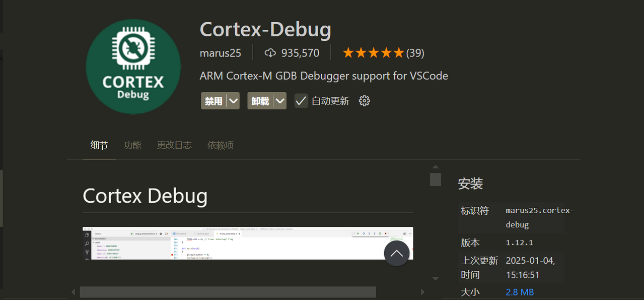Click the 禁用 button
Image resolution: width=644 pixels, height=300 pixels.
pyautogui.click(x=214, y=101)
